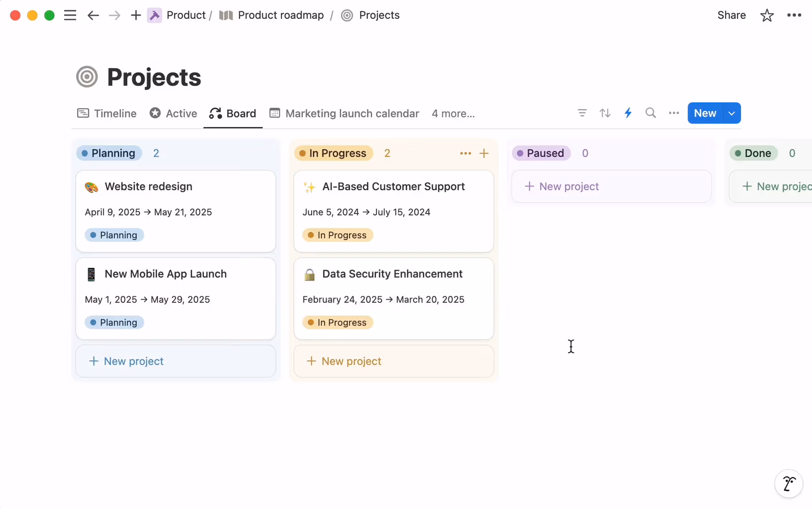Expand the '4 more...' views list

click(453, 113)
